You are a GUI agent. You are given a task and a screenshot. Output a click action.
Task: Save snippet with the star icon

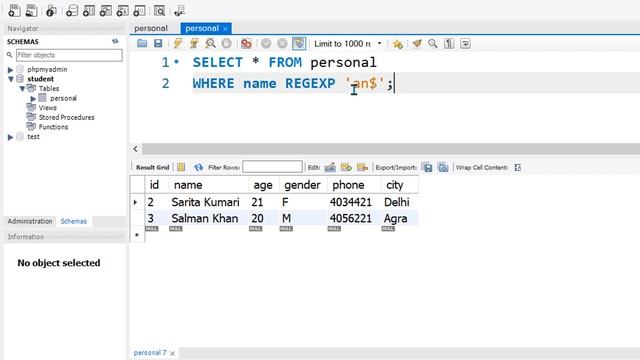click(x=397, y=43)
